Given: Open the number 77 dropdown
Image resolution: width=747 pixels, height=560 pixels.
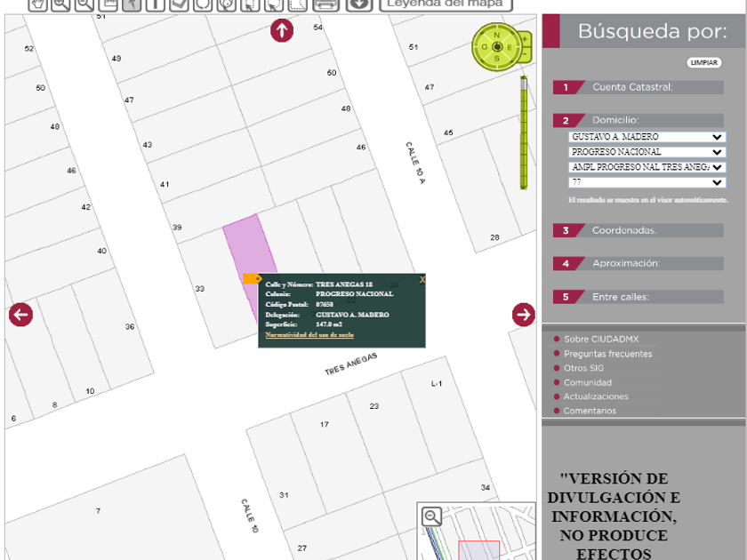Looking at the screenshot, I should (x=647, y=182).
